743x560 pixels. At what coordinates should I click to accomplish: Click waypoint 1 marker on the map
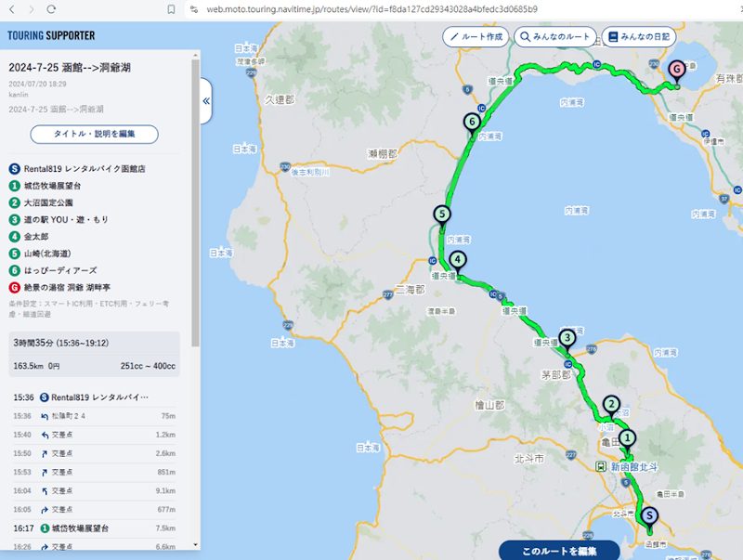tap(627, 437)
